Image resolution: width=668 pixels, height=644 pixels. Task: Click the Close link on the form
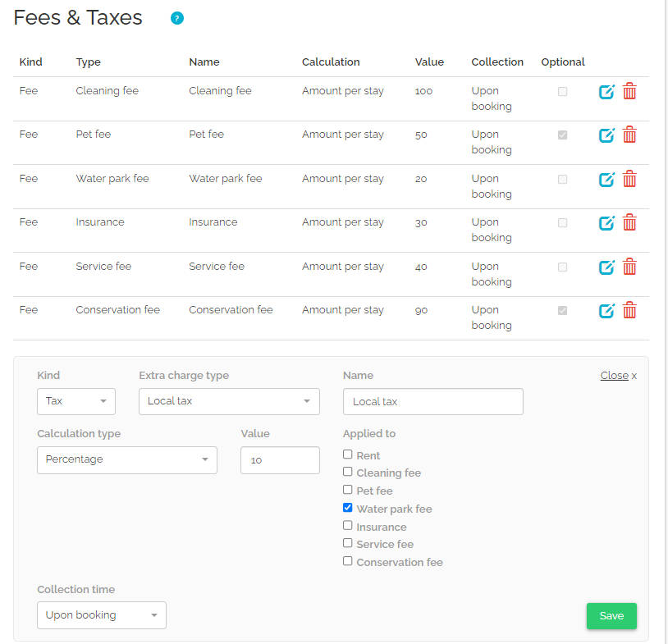(614, 376)
